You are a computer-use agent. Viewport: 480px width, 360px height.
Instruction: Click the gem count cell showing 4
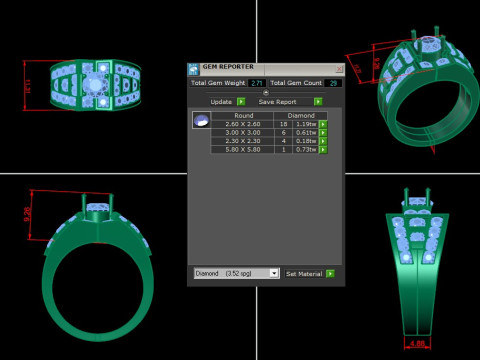pyautogui.click(x=283, y=141)
